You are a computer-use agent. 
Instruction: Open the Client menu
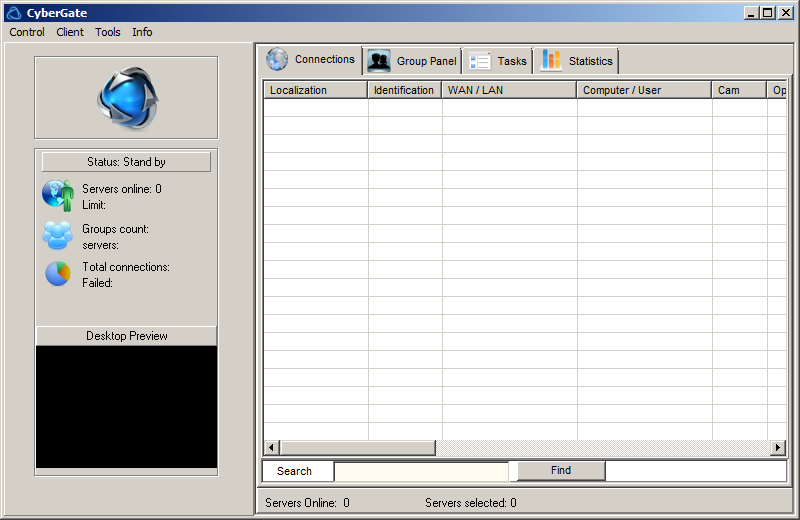coord(70,32)
